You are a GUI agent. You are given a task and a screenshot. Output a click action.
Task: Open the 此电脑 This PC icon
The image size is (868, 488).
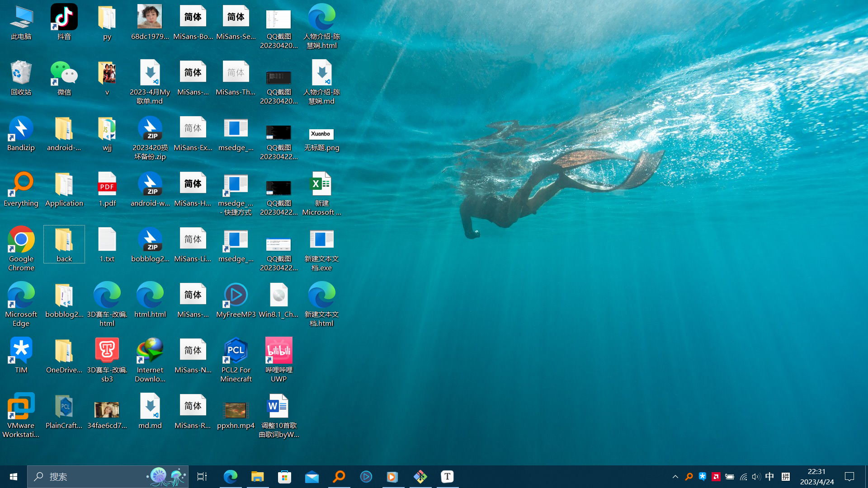coord(21,22)
